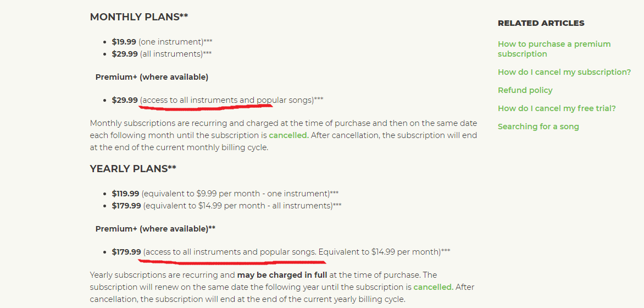Click the $29.99 '(all instruments)' monthly price
Viewport: 644px width, 308px height.
[x=125, y=54]
